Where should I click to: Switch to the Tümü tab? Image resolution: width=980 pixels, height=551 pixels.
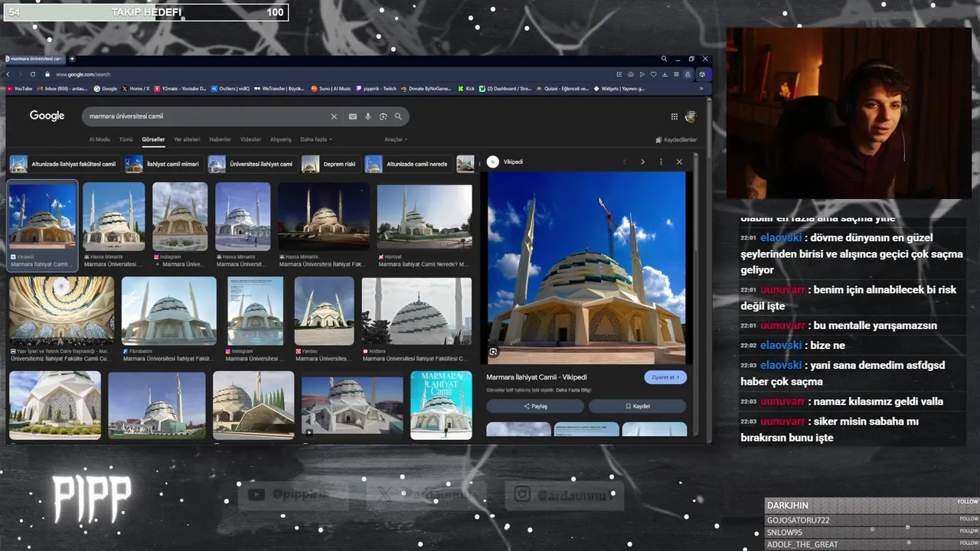click(x=126, y=139)
